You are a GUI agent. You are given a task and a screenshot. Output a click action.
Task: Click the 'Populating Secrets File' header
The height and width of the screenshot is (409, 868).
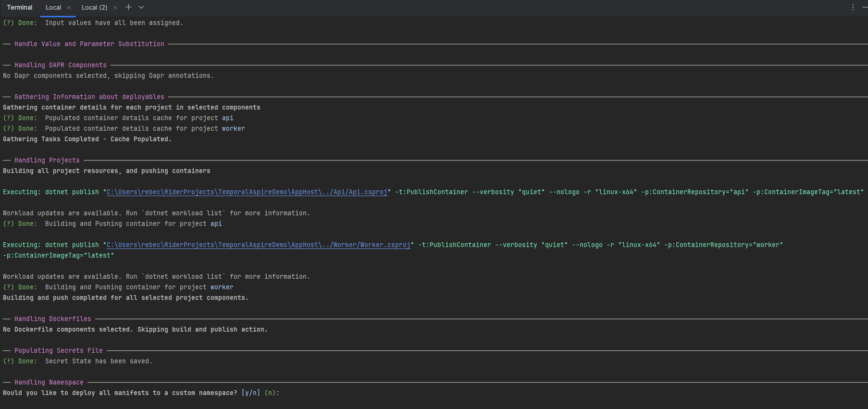(x=58, y=350)
